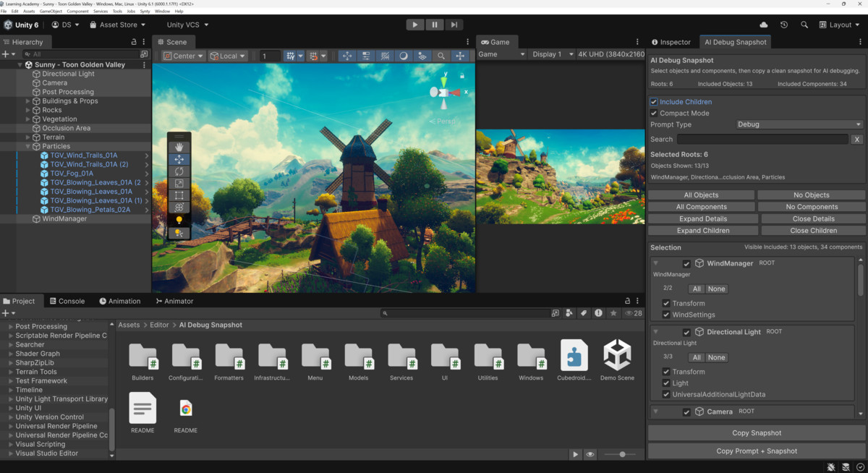The height and width of the screenshot is (473, 868).
Task: Uncheck the Light component checkbox
Action: (x=666, y=383)
